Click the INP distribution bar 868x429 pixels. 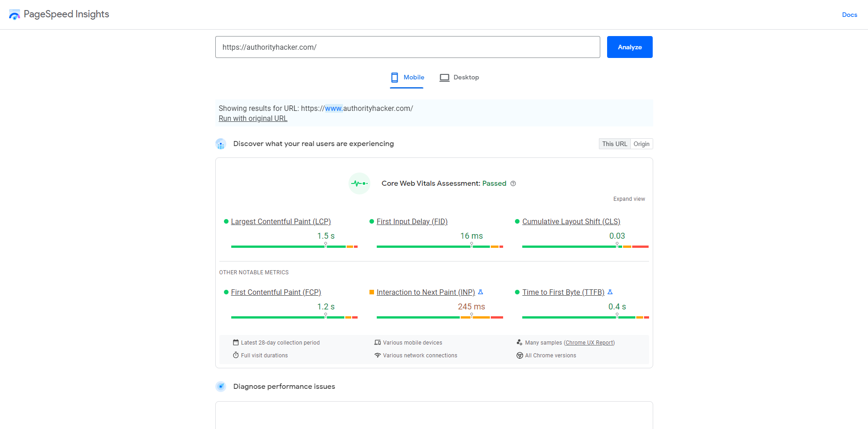440,317
